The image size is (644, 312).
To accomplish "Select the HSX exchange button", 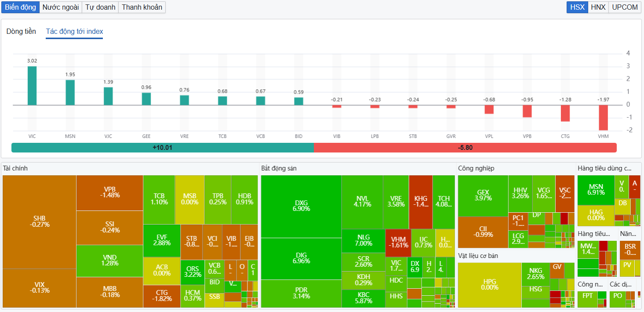I will [577, 7].
